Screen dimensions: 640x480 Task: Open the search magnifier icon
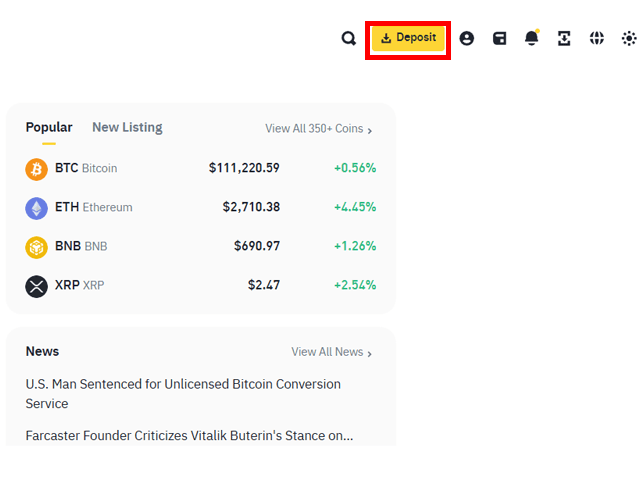point(349,38)
